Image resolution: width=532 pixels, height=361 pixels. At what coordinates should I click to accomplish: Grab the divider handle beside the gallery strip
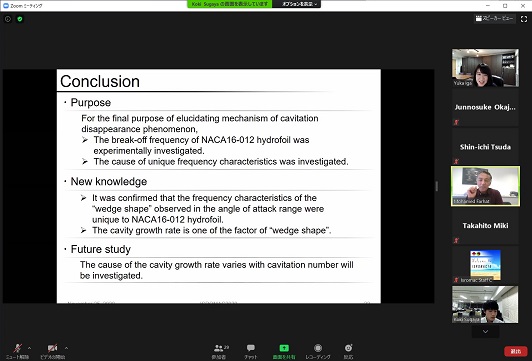click(x=436, y=186)
